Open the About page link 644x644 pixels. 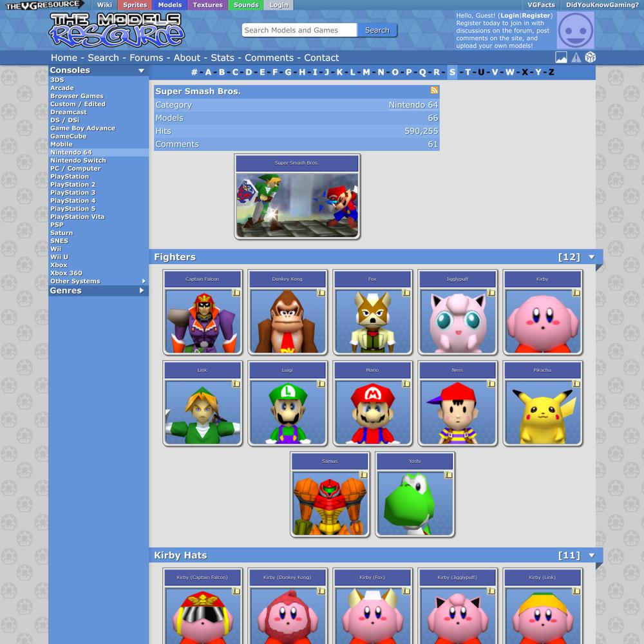(187, 58)
